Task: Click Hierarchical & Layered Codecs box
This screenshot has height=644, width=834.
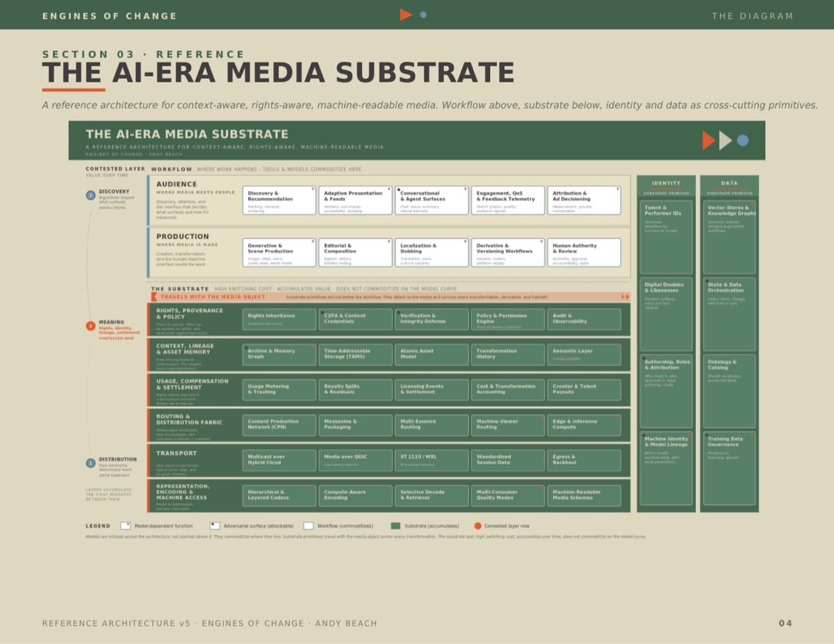Action: (x=279, y=495)
